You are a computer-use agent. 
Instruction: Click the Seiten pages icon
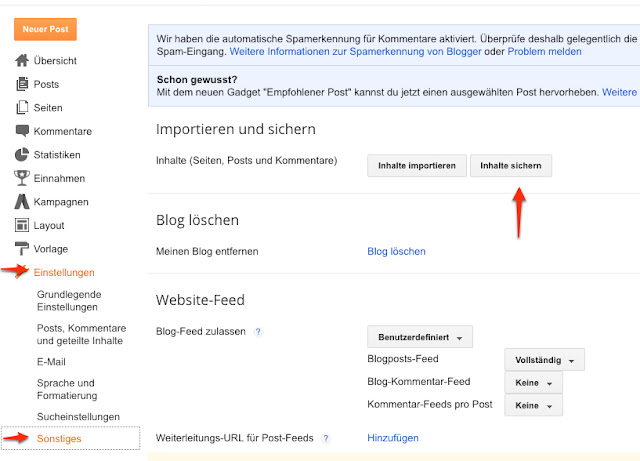point(22,108)
